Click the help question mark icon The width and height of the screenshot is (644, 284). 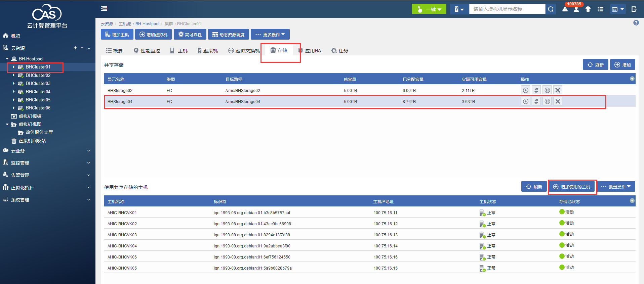(x=636, y=23)
